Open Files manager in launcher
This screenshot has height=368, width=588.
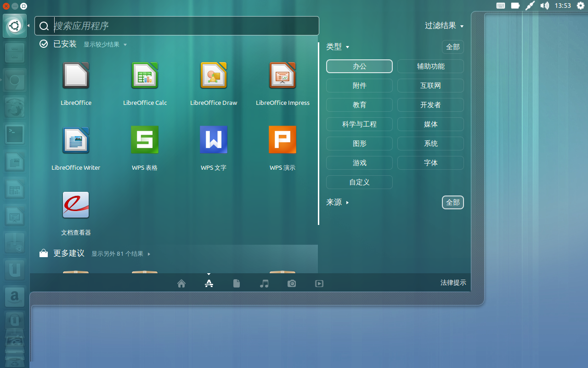15,53
